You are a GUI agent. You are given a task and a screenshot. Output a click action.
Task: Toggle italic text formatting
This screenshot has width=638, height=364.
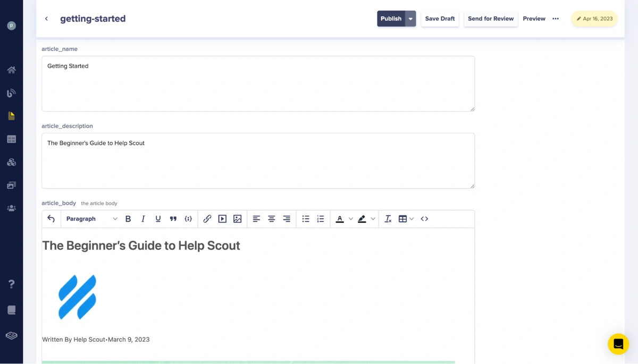(143, 219)
